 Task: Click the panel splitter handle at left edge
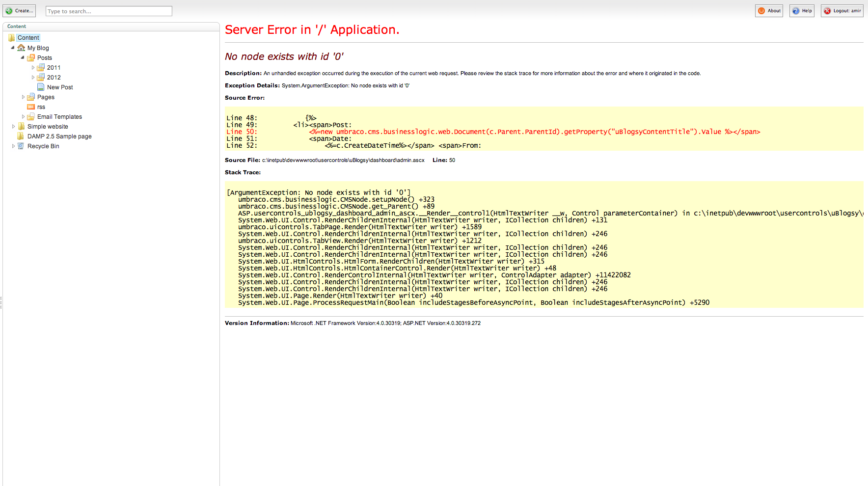[1, 302]
